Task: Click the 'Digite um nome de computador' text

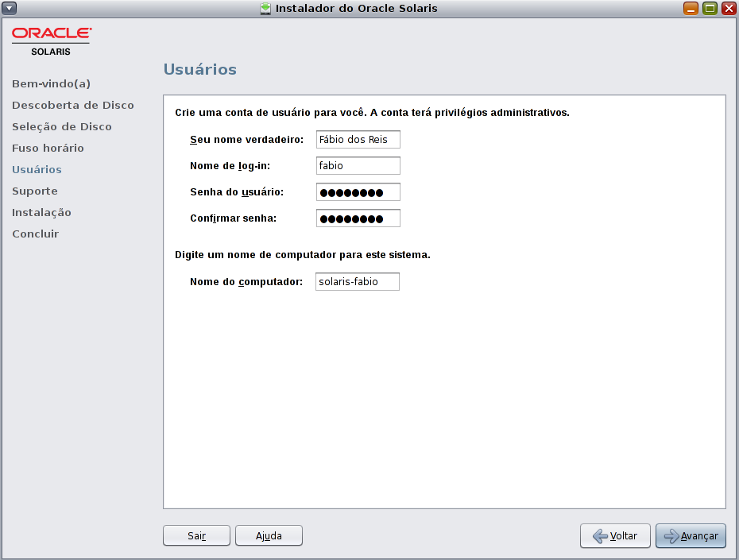Action: point(303,255)
